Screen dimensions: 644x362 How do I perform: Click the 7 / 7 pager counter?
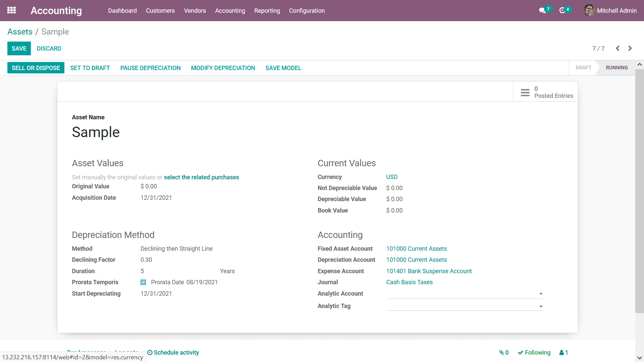pyautogui.click(x=598, y=48)
